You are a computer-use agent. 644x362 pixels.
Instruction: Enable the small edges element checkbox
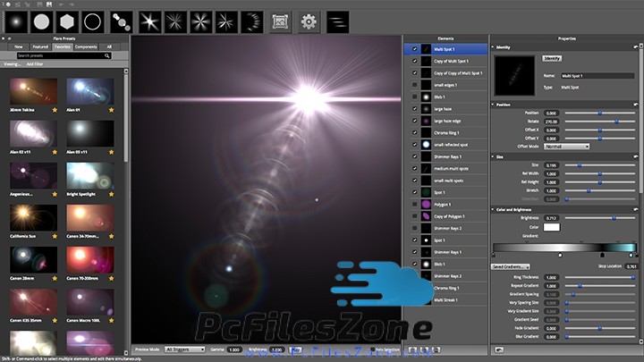[415, 84]
